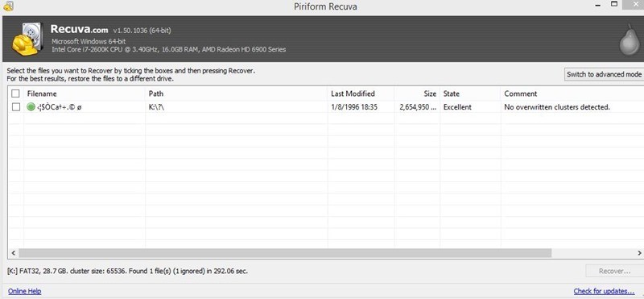
Task: Click the green Excellent state indicator circle
Action: pos(31,107)
